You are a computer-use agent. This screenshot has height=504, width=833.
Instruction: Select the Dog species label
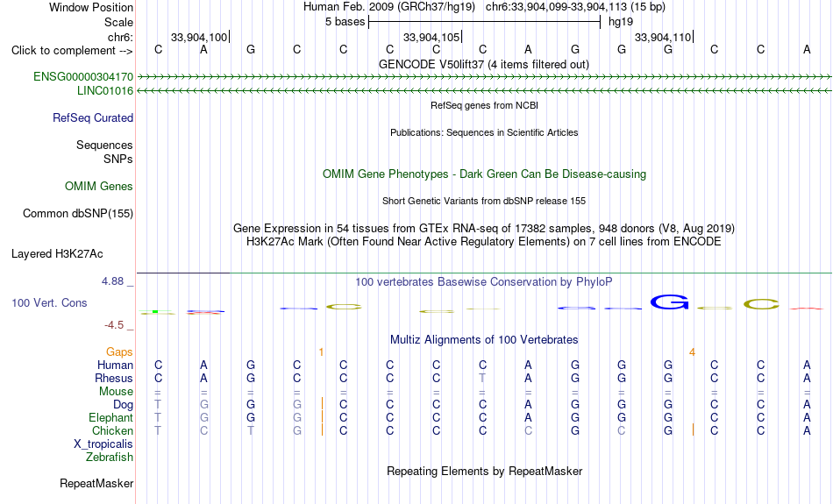click(124, 405)
